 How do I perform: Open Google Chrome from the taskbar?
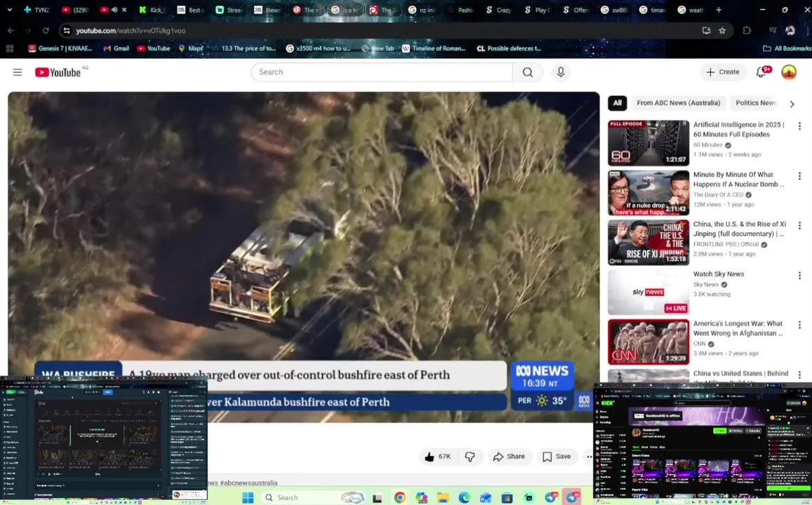click(x=400, y=498)
